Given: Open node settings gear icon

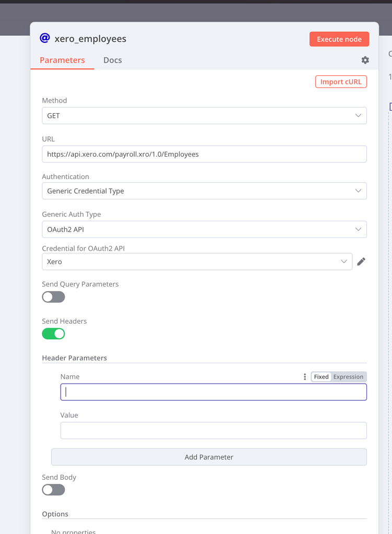Looking at the screenshot, I should click(x=365, y=60).
